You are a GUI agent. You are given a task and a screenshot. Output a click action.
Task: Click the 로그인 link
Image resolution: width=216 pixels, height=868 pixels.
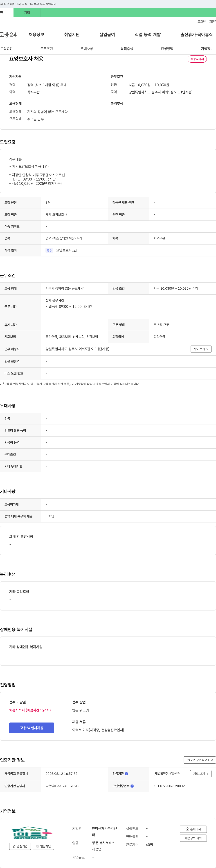(202, 22)
